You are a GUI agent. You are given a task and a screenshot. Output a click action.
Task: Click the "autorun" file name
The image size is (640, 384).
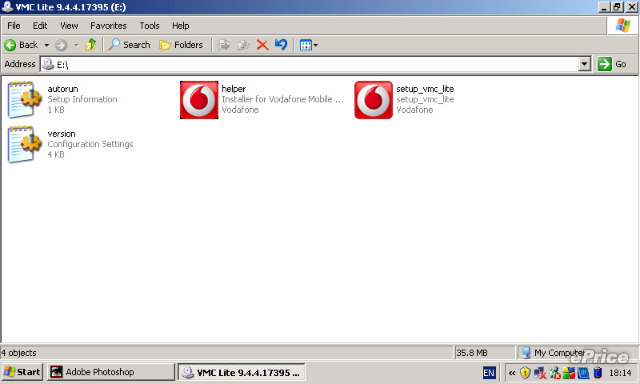pos(63,89)
